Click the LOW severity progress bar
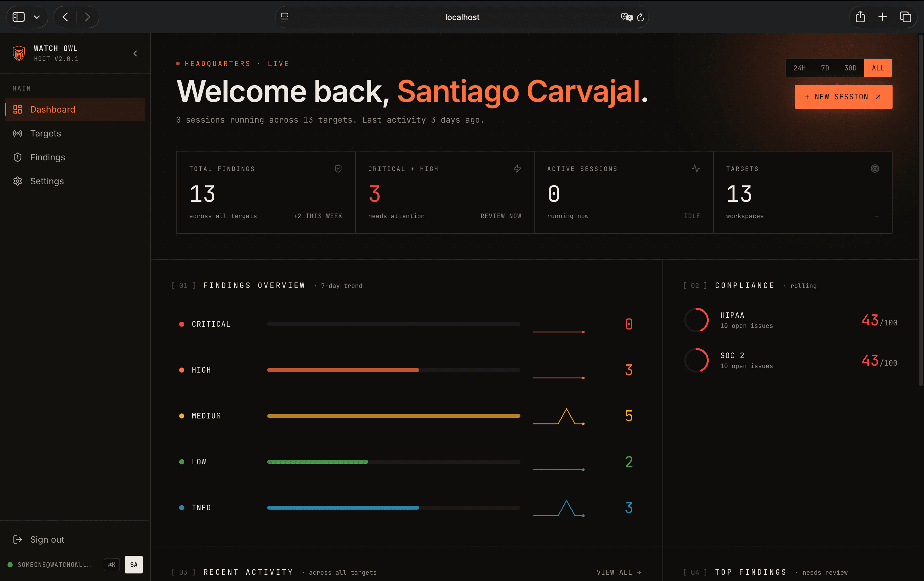This screenshot has height=581, width=924. [x=394, y=462]
